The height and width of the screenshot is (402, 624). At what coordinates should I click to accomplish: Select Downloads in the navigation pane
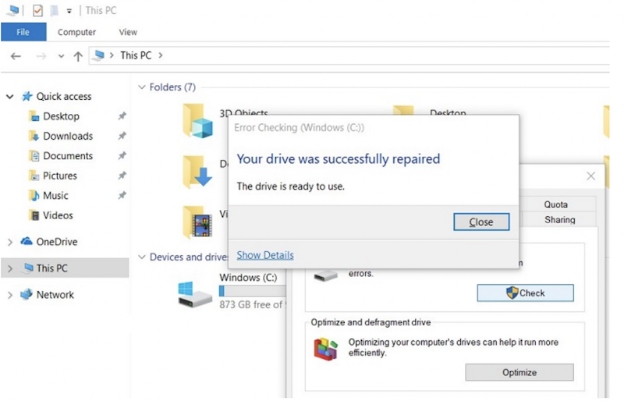pyautogui.click(x=68, y=136)
